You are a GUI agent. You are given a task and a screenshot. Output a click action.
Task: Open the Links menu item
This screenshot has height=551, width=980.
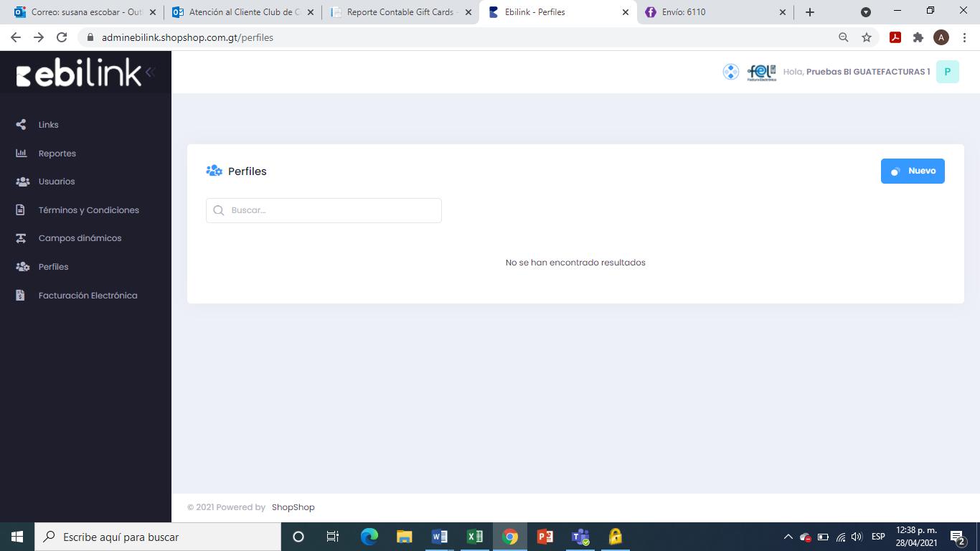49,125
